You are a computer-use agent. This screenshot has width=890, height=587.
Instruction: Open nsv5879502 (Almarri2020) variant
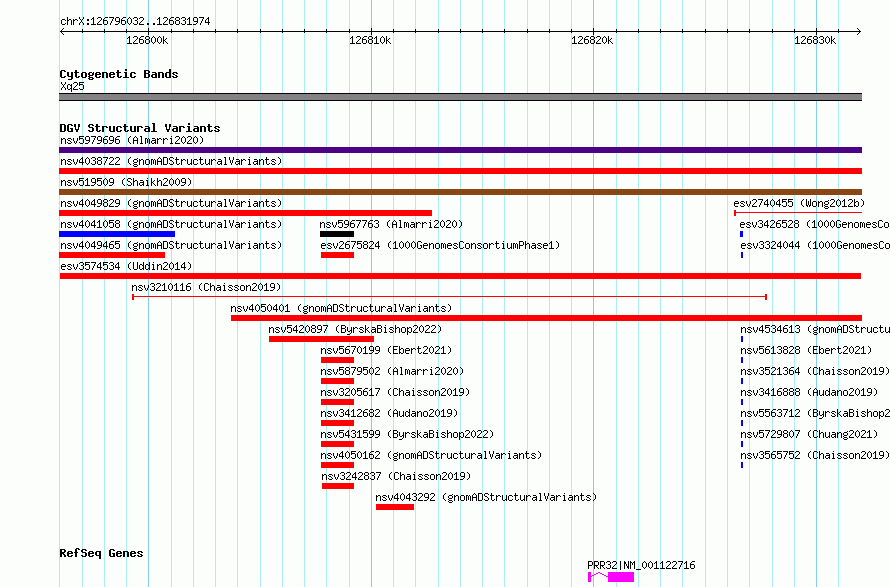[392, 371]
